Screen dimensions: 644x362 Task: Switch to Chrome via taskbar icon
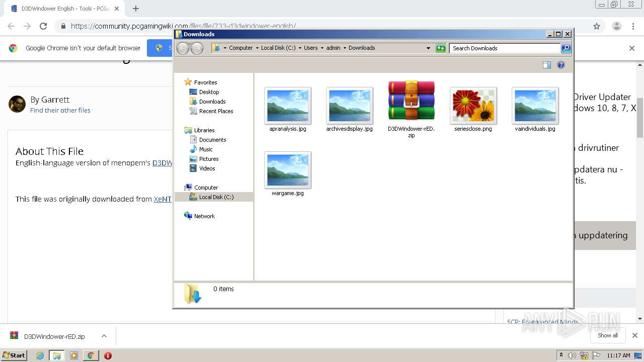(91, 355)
